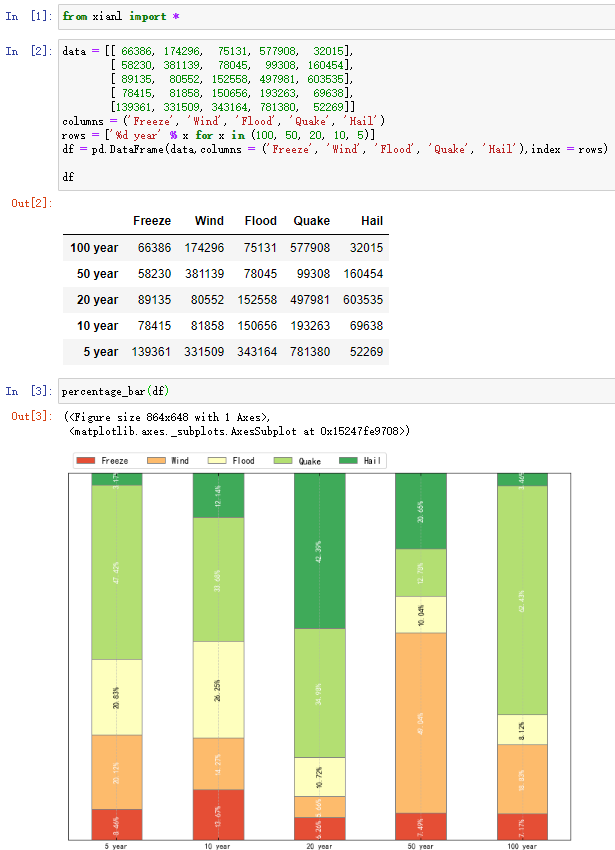Click the Wind orange legend swatch

(x=156, y=461)
